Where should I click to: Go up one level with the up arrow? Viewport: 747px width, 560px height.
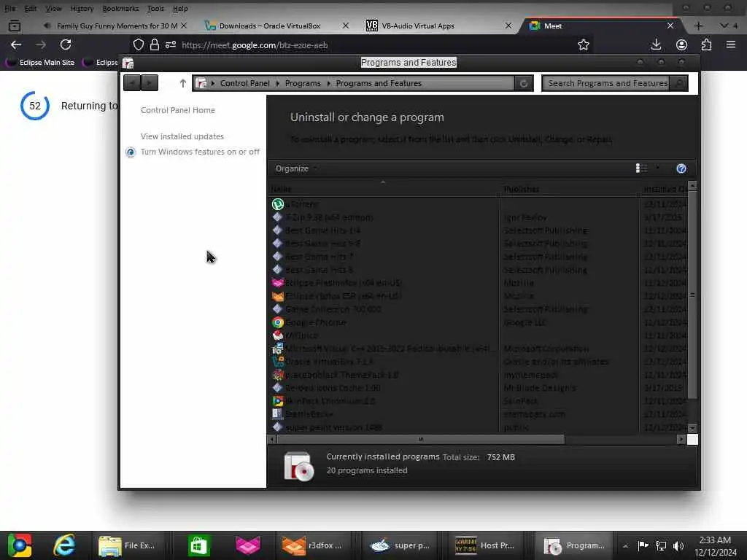pos(182,83)
